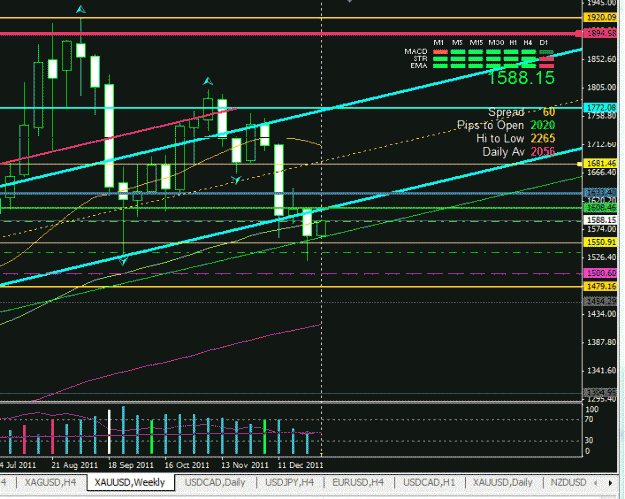Select the fractal up arrow above the August high
The image size is (625, 499).
coord(81,9)
